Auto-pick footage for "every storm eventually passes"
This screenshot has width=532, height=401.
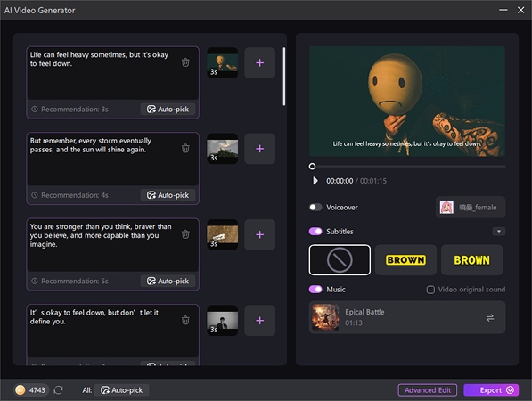pyautogui.click(x=168, y=195)
